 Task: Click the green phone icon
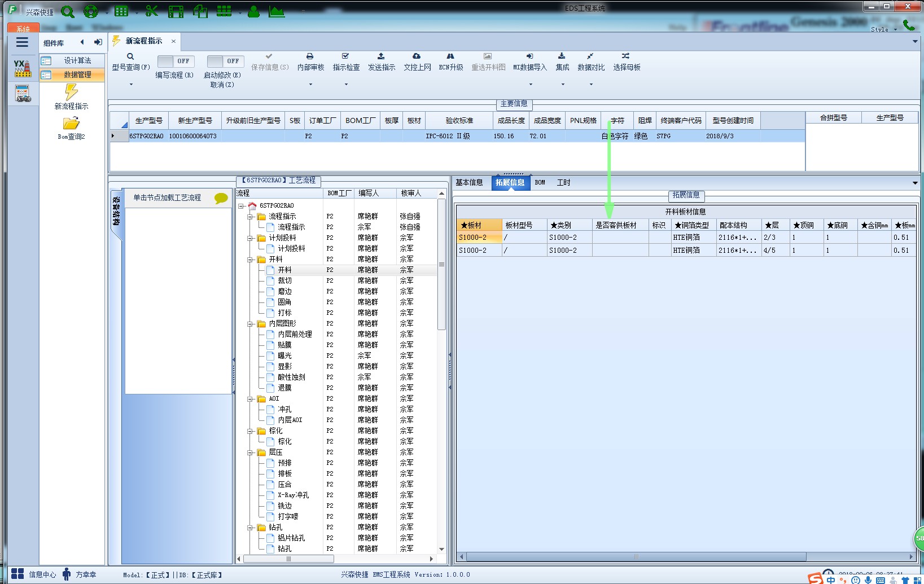pos(909,25)
